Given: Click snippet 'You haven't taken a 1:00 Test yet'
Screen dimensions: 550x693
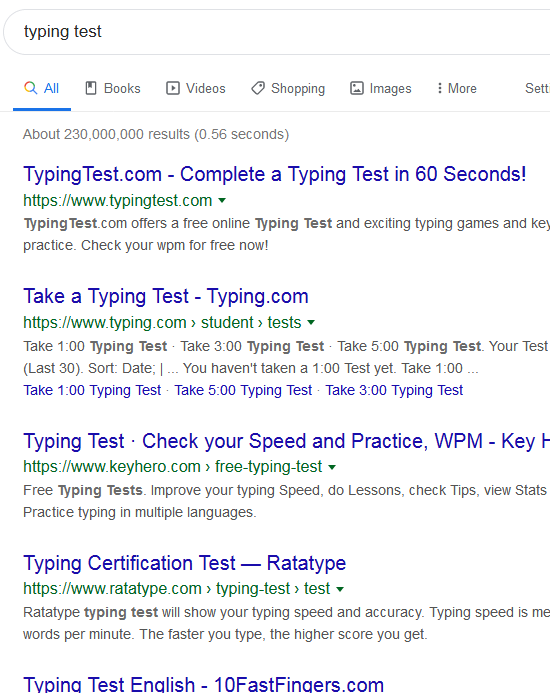Looking at the screenshot, I should (x=288, y=368).
